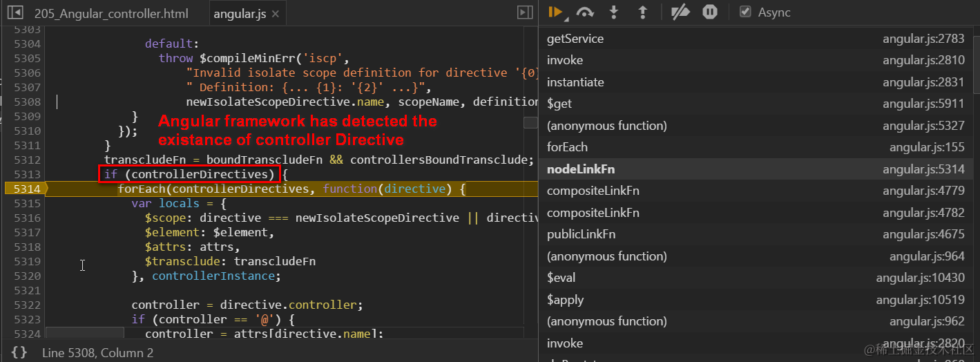The height and width of the screenshot is (362, 980).
Task: Select publicLinkFn call stack frame
Action: coord(756,234)
